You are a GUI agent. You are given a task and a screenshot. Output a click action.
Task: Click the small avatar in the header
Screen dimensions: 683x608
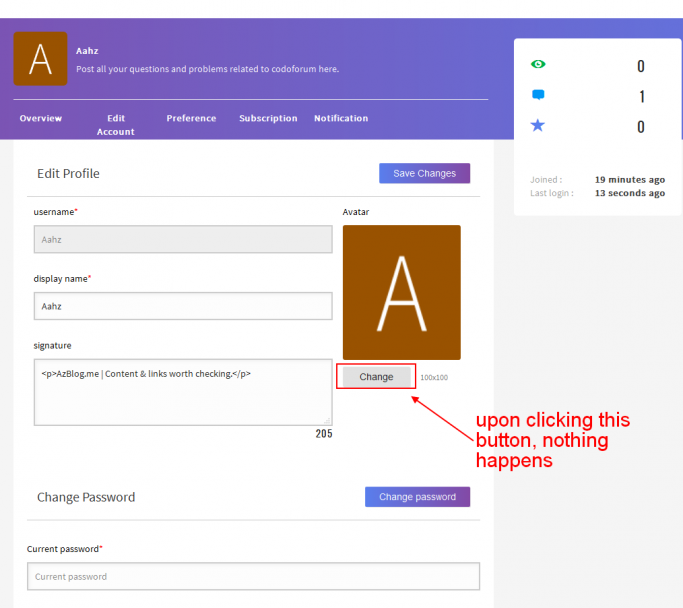pyautogui.click(x=41, y=59)
